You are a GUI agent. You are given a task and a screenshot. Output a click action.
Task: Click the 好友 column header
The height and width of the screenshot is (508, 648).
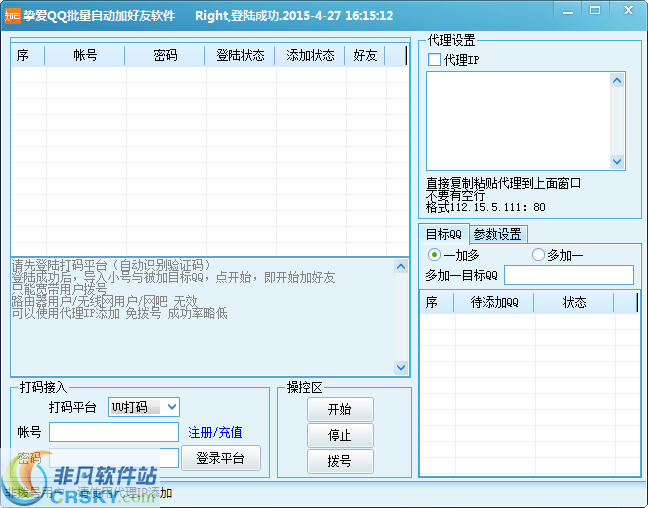click(x=365, y=55)
